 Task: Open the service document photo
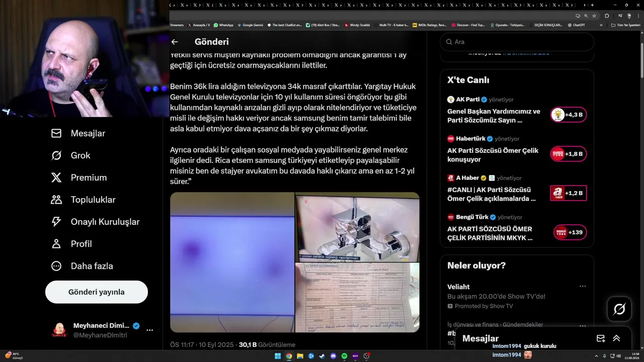point(357,298)
